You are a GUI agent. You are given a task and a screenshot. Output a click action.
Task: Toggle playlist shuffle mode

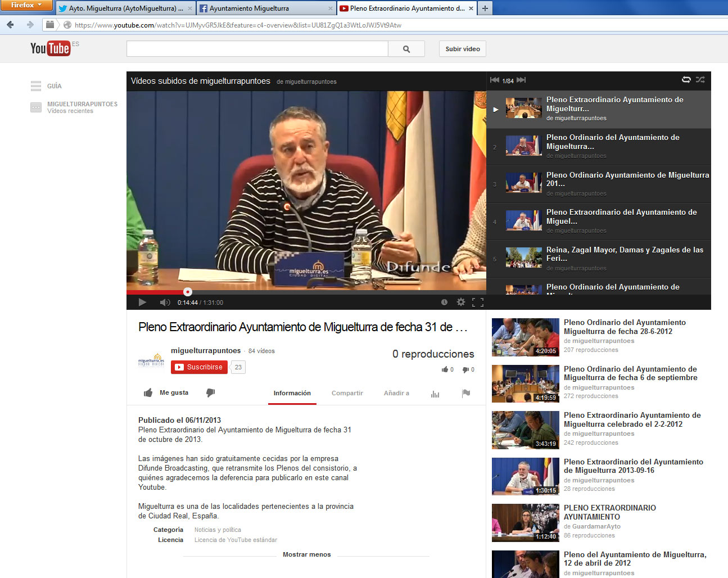click(700, 80)
